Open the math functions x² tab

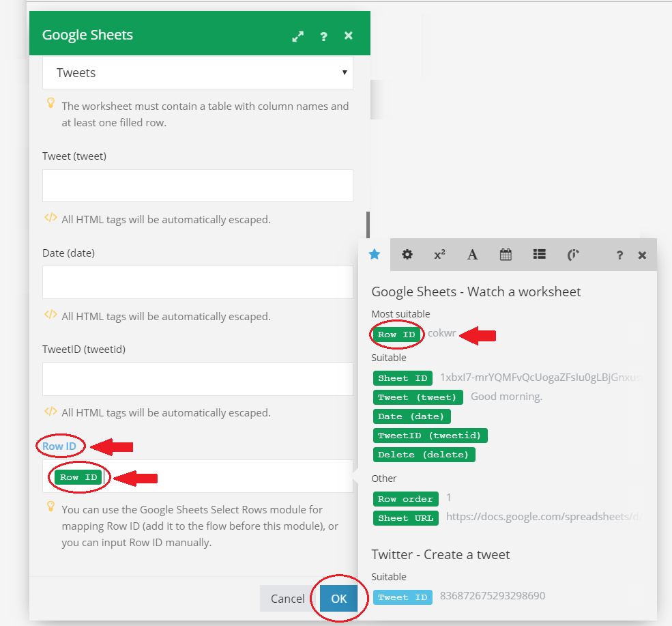440,255
